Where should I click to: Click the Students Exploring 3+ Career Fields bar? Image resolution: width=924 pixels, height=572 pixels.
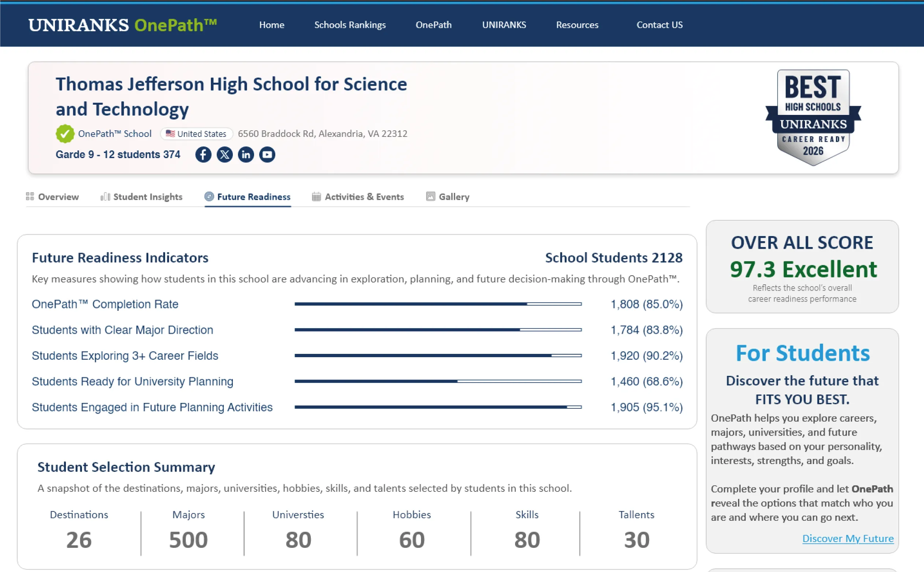438,356
